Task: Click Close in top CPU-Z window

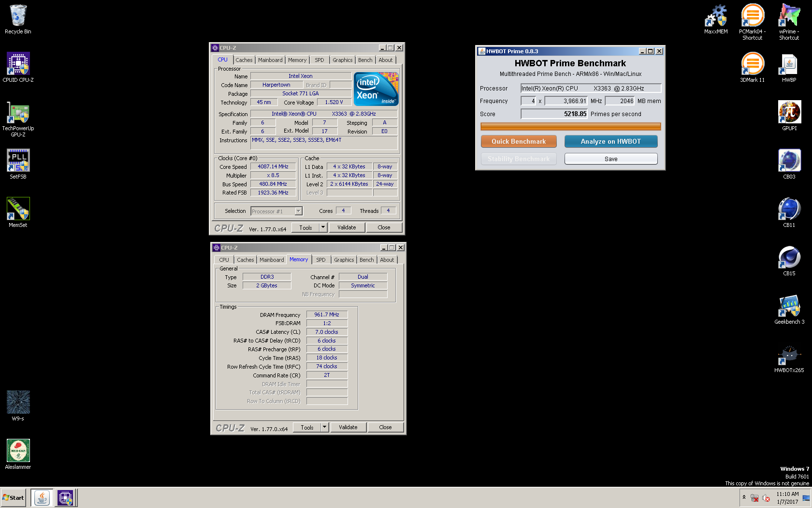Action: pyautogui.click(x=384, y=227)
